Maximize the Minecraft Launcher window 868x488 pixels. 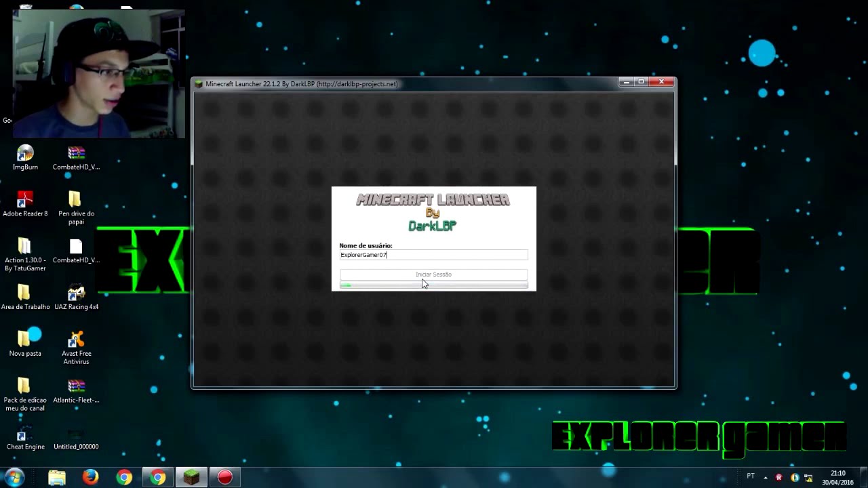[x=641, y=82]
